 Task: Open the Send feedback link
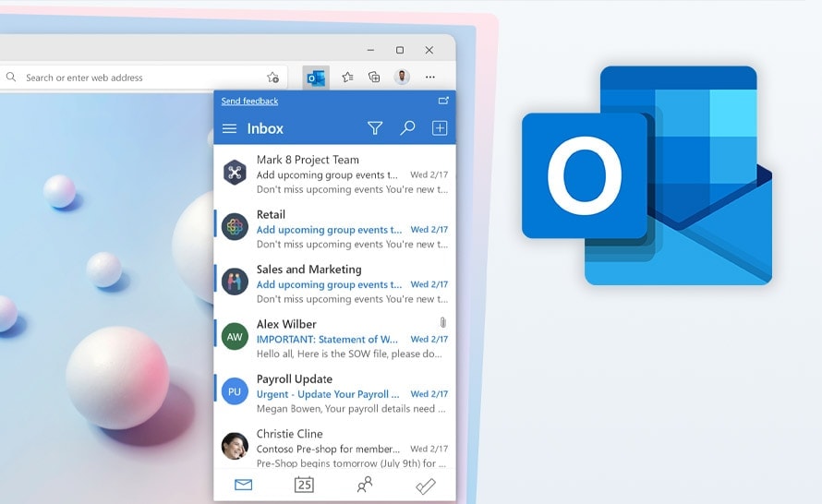pos(249,102)
